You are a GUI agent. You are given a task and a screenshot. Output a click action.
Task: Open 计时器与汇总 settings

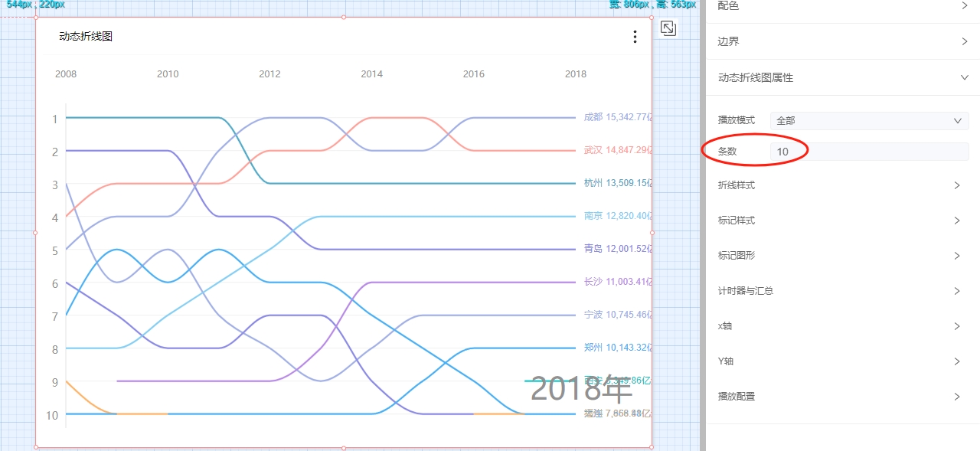pyautogui.click(x=842, y=291)
